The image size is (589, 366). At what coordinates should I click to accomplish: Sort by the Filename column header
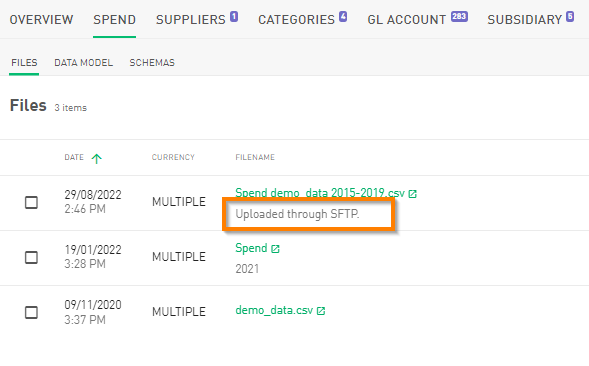coord(255,157)
